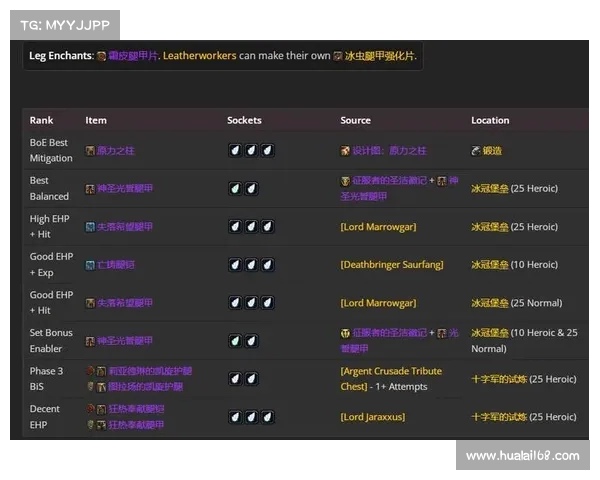The width and height of the screenshot is (600, 480).
Task: Click the 原力之柱 item link in the Item column
Action: click(x=115, y=150)
